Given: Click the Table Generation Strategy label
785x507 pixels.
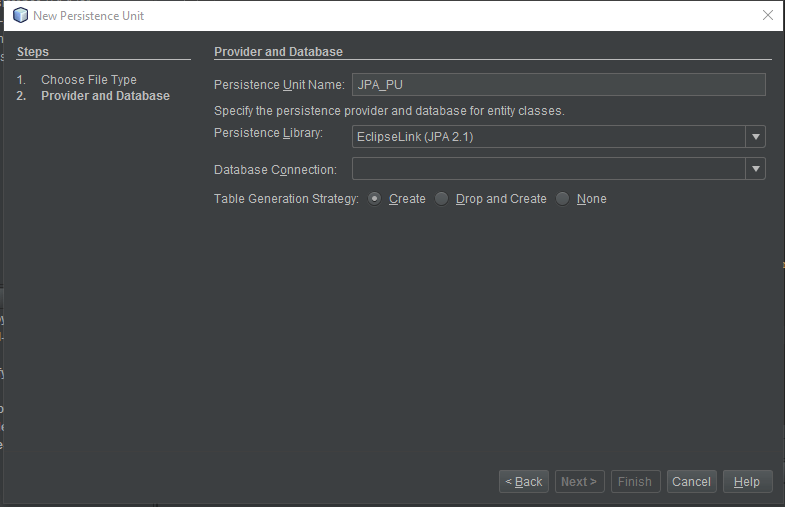Looking at the screenshot, I should (x=286, y=199).
